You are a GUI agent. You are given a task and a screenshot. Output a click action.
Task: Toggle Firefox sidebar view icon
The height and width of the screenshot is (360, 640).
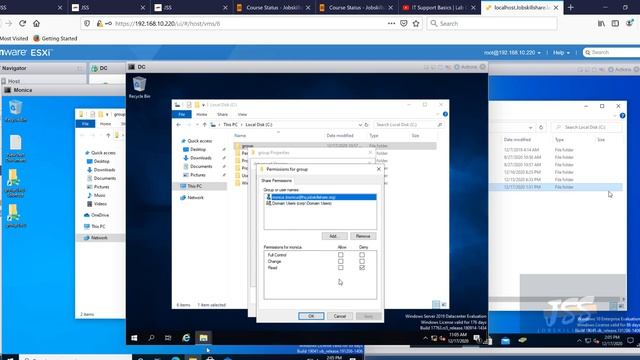pos(615,24)
